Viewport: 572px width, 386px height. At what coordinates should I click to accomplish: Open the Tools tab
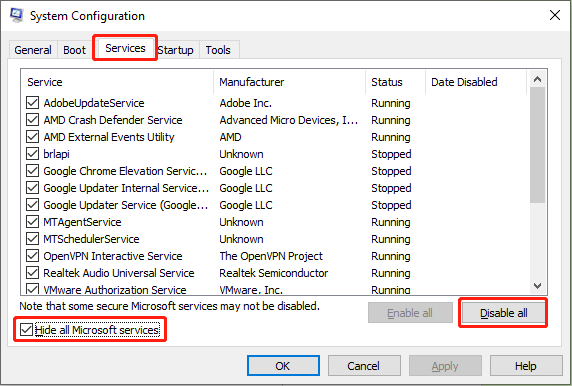[x=218, y=50]
